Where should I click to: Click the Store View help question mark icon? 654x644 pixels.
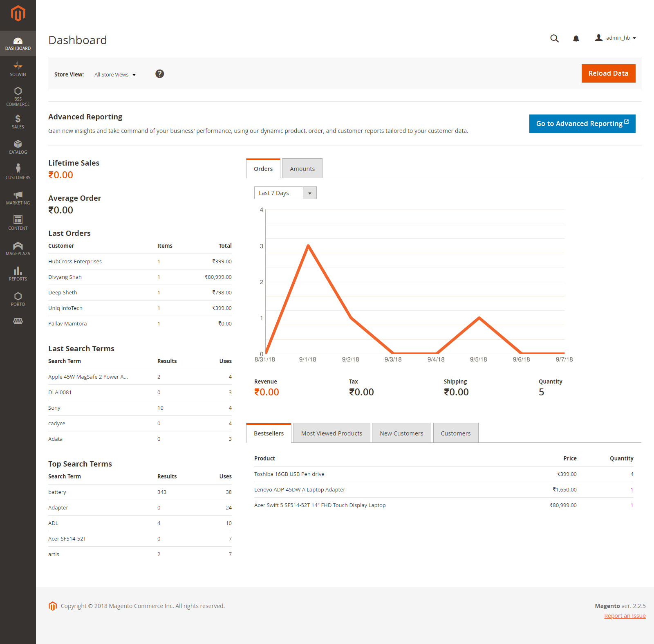point(159,74)
